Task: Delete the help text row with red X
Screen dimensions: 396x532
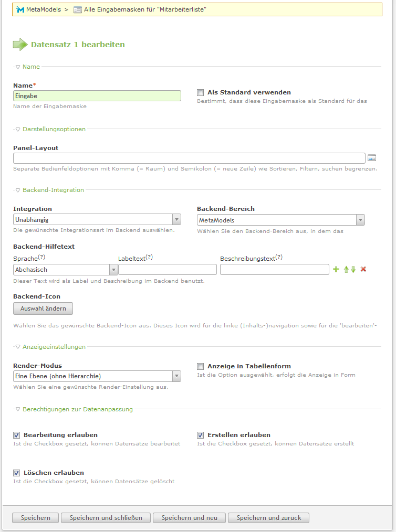Action: [x=363, y=269]
